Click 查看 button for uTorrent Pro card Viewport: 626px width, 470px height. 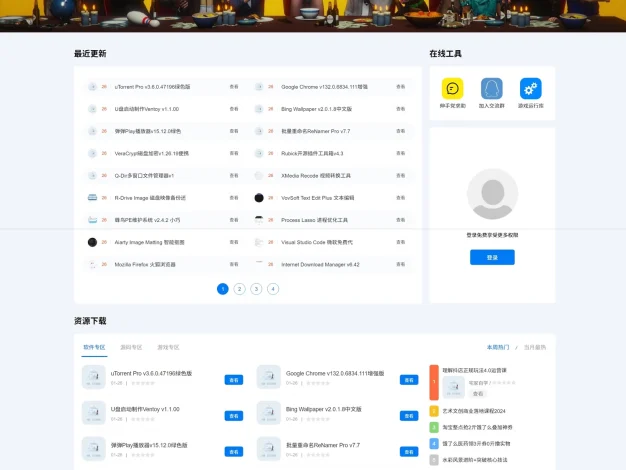click(x=234, y=380)
